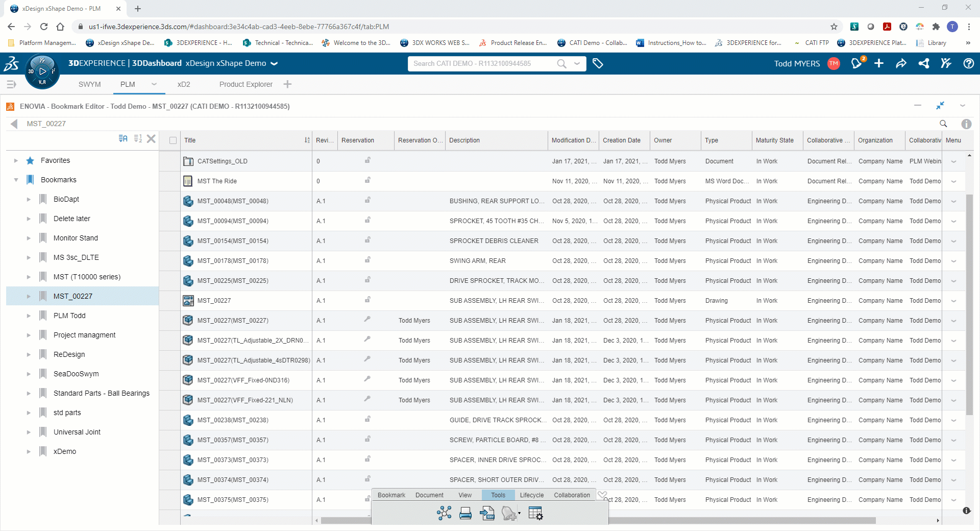Click the tree sort order icon
Image resolution: width=980 pixels, height=531 pixels.
click(x=138, y=138)
